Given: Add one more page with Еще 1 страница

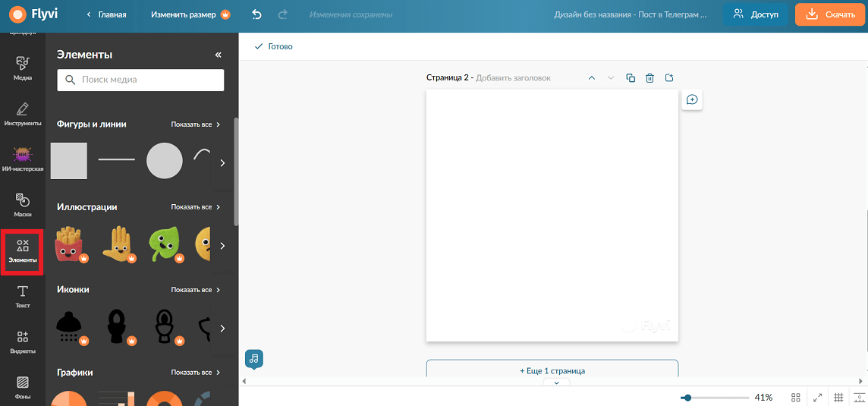Looking at the screenshot, I should 552,370.
